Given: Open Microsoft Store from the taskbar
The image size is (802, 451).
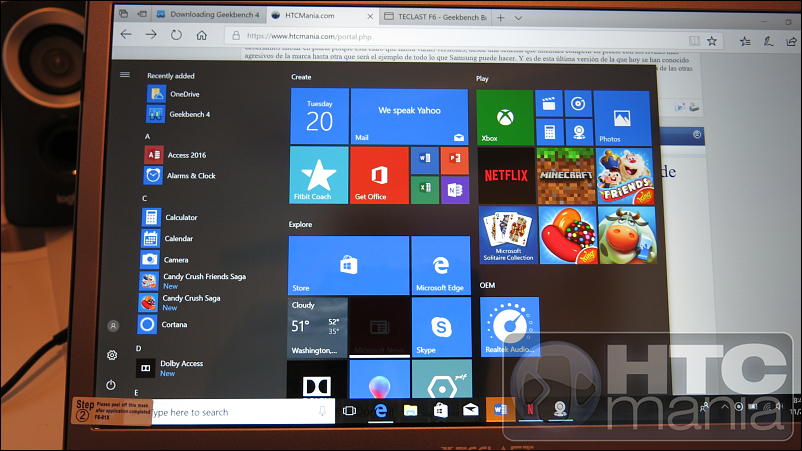Looking at the screenshot, I should pos(440,410).
